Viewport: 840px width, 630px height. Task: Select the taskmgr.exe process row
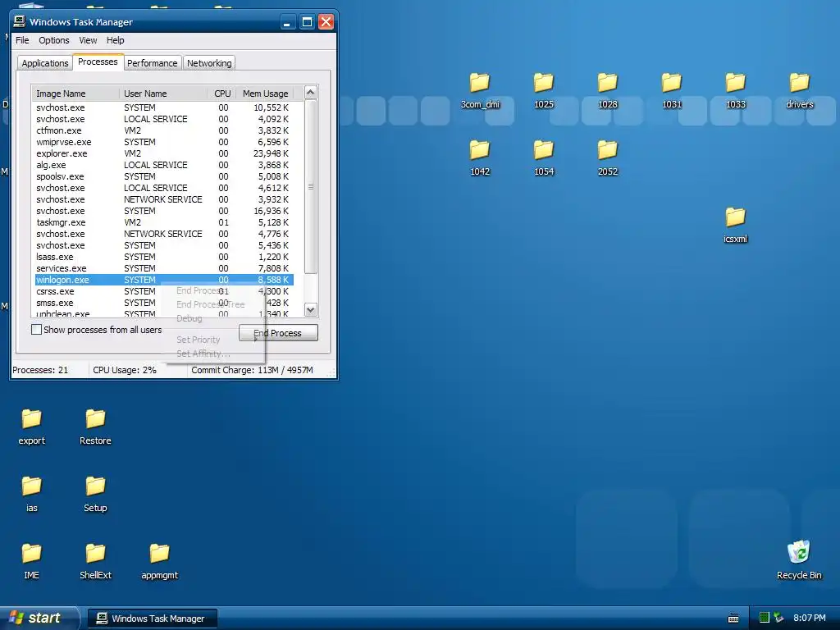point(163,222)
